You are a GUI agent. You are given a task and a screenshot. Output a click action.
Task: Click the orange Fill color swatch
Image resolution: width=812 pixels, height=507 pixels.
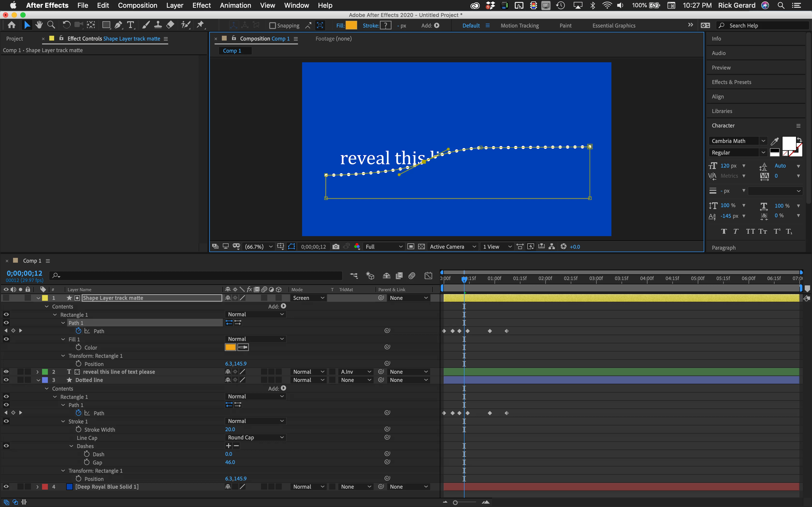click(351, 26)
